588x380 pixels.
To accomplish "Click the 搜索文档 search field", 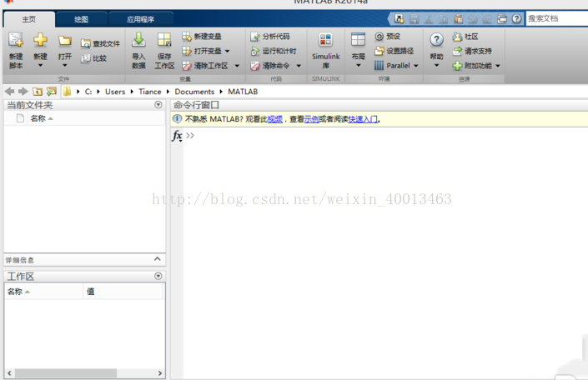I will coord(557,18).
